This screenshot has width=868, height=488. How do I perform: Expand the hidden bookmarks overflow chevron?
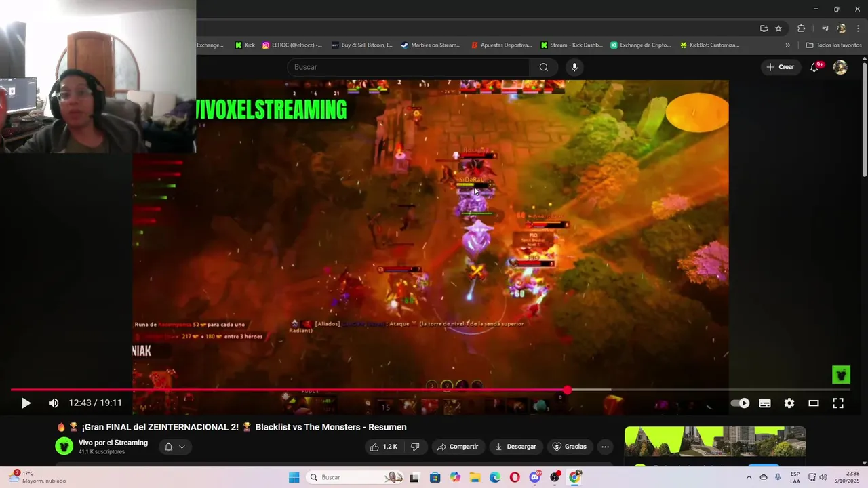788,45
